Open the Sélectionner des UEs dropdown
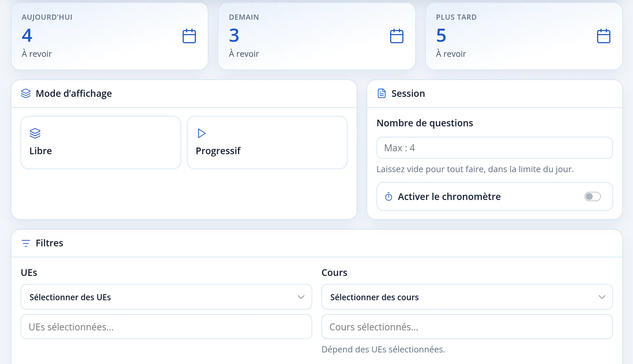This screenshot has height=364, width=633. (x=166, y=297)
